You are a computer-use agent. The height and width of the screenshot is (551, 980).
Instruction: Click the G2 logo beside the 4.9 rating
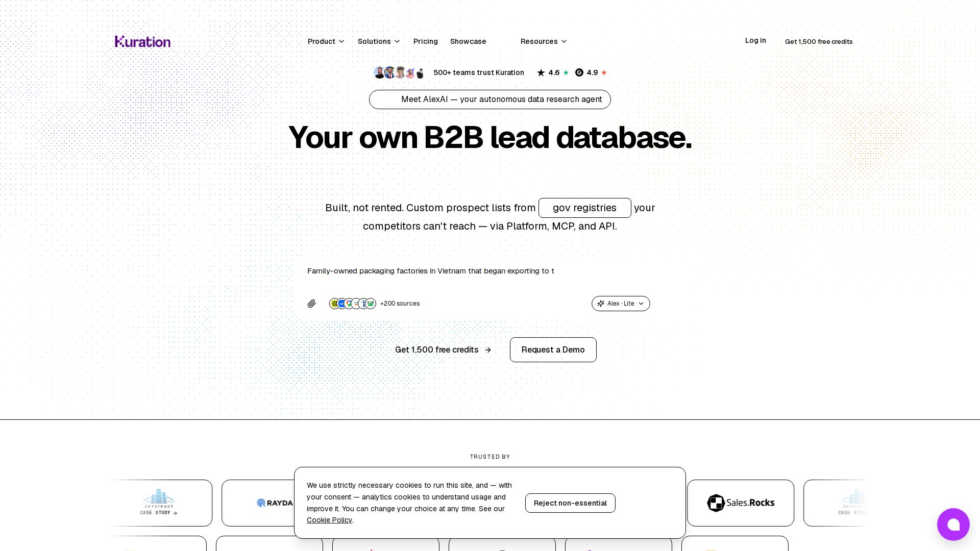point(579,72)
